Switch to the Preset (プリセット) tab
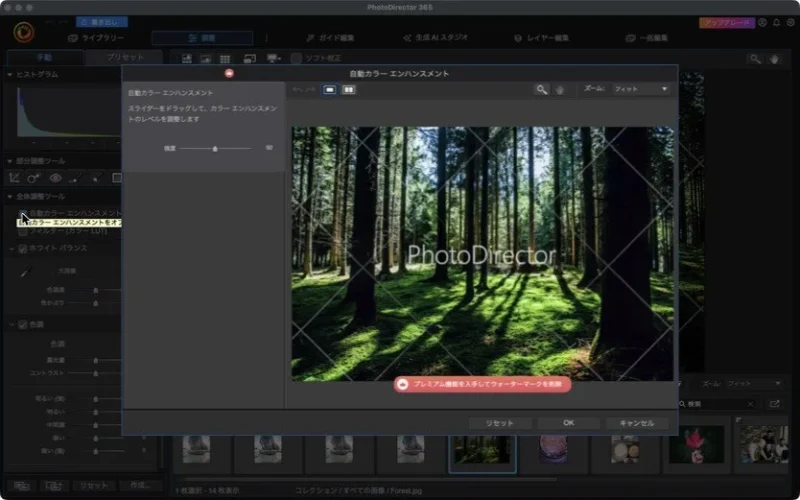This screenshot has width=800, height=500. pos(125,58)
